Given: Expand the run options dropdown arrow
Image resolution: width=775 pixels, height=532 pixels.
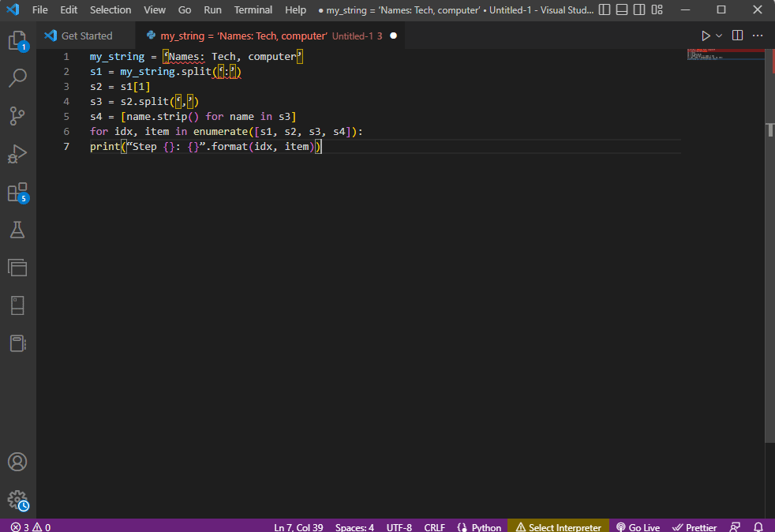Looking at the screenshot, I should (x=719, y=36).
